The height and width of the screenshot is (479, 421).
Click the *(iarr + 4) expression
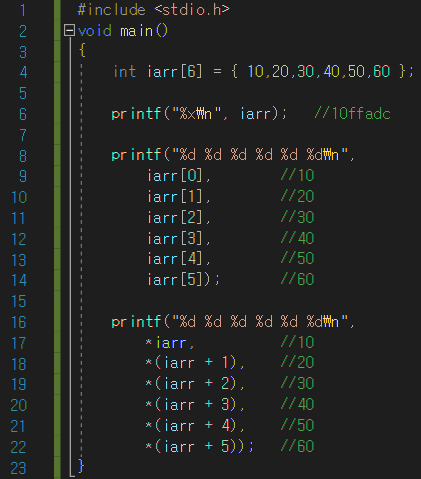pos(191,426)
